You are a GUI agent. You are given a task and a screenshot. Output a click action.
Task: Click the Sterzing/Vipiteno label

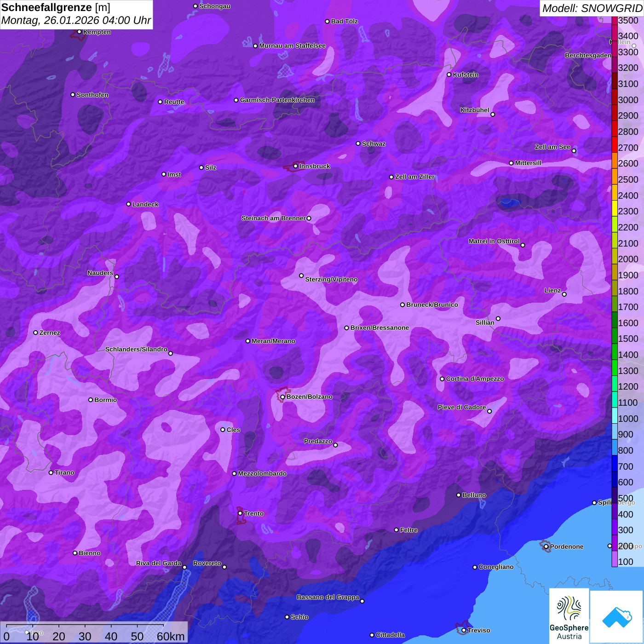(x=331, y=279)
